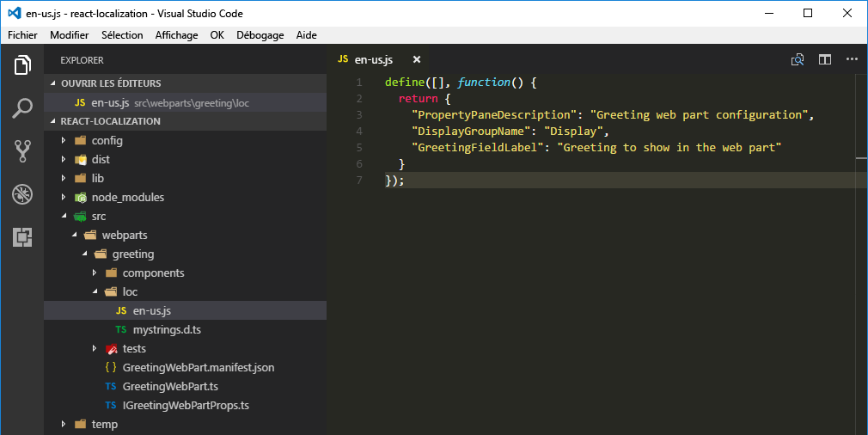Open the Search view icon
Viewport: 868px width, 435px height.
[x=22, y=108]
